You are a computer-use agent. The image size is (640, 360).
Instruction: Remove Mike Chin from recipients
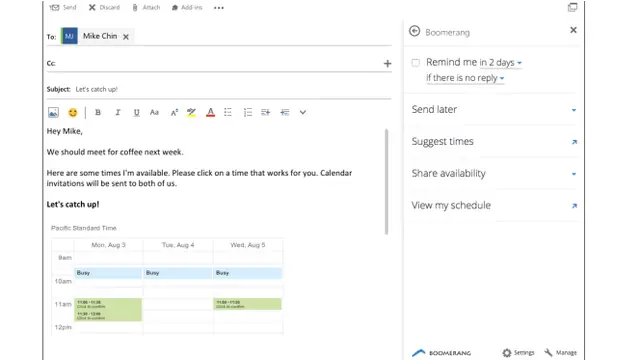coord(126,37)
